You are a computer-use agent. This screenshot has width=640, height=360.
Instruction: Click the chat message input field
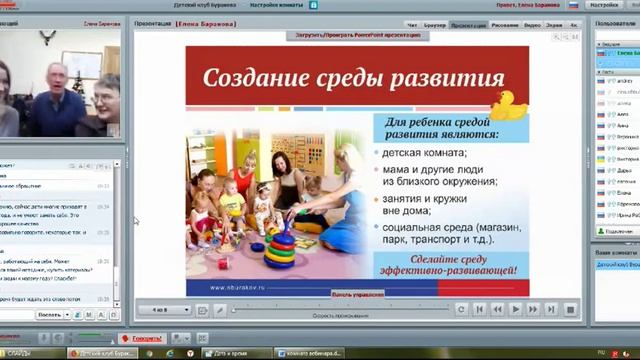tap(16, 315)
